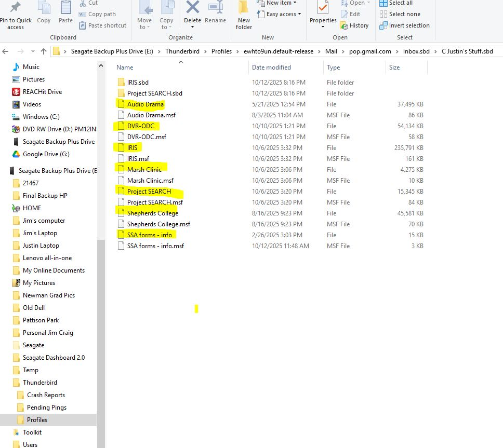The height and width of the screenshot is (448, 503).
Task: Sort by the Date modified column header
Action: [271, 67]
